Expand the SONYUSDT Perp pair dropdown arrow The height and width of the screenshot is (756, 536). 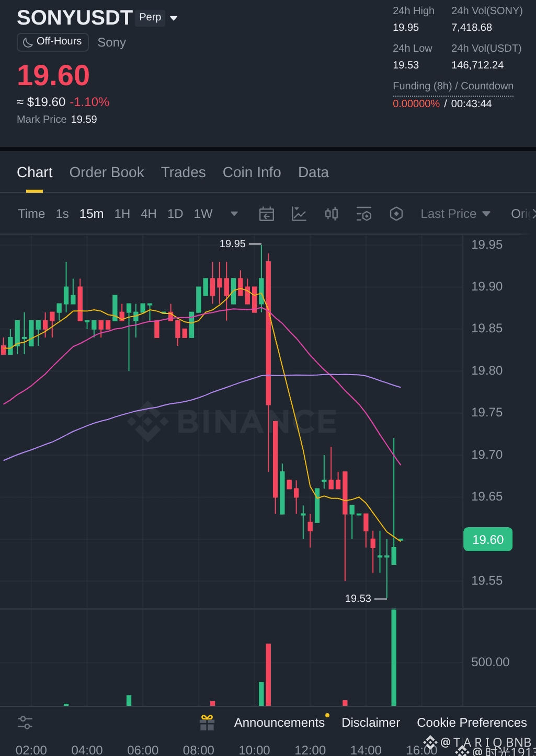(174, 18)
